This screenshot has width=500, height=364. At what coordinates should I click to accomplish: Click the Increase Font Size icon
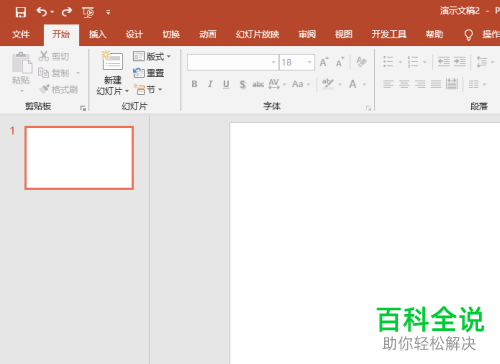pyautogui.click(x=324, y=62)
